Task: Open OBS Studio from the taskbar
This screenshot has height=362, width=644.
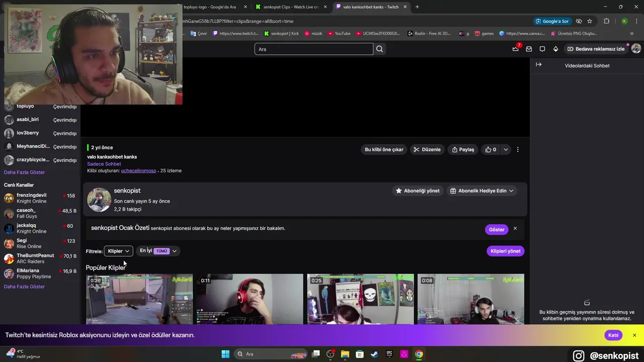Action: pyautogui.click(x=331, y=354)
